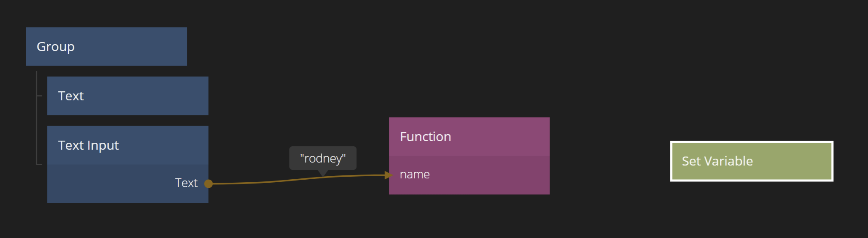Viewport: 868px width, 238px height.
Task: Click the hierarchy branch tick beside Text node
Action: (x=40, y=96)
